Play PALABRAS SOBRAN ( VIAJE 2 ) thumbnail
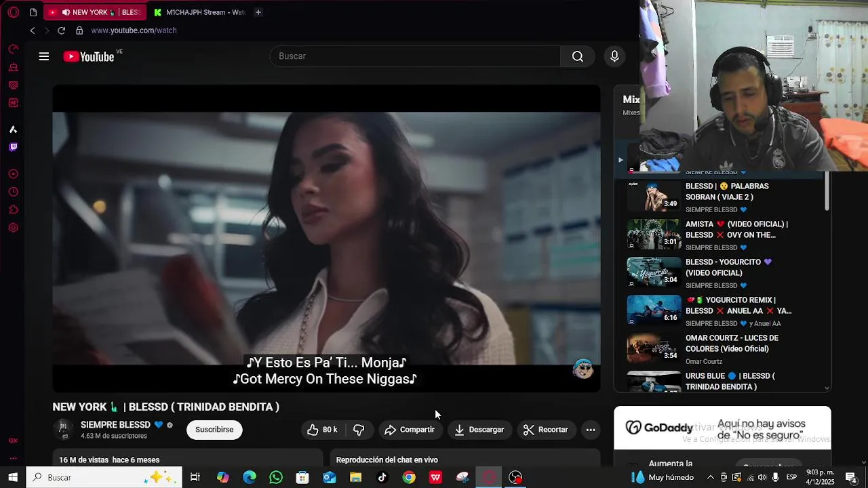The image size is (868, 488). click(654, 197)
